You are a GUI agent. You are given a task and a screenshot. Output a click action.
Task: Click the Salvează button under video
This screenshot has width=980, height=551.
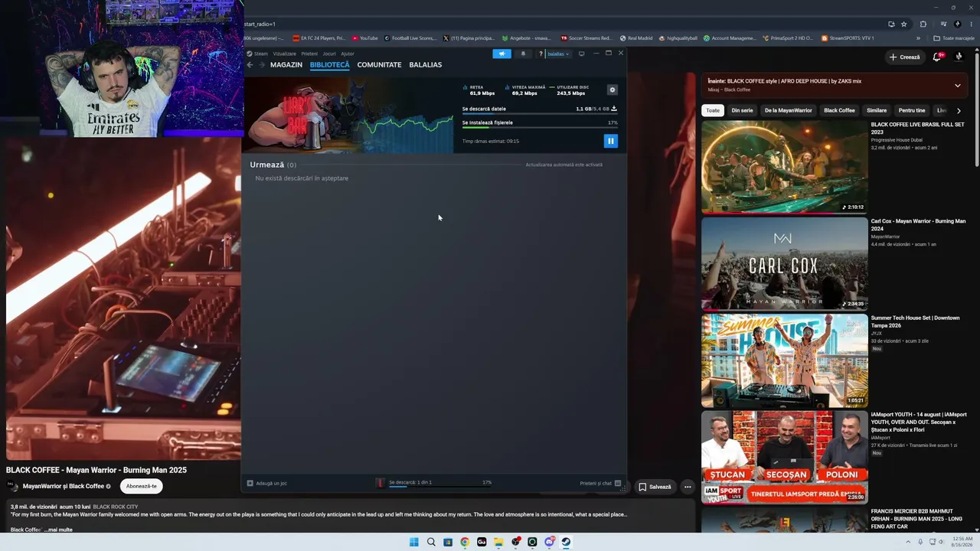coord(655,487)
